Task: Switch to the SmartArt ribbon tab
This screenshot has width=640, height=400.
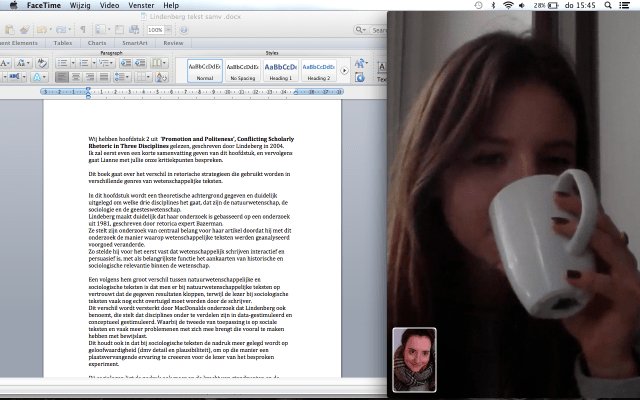Action: [x=135, y=44]
